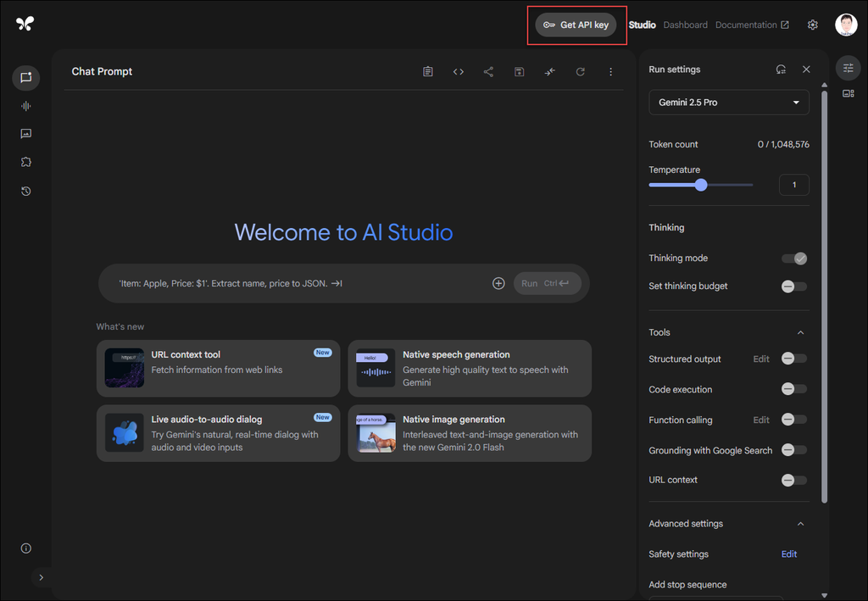Open the Documentation link
This screenshot has width=868, height=601.
point(752,25)
